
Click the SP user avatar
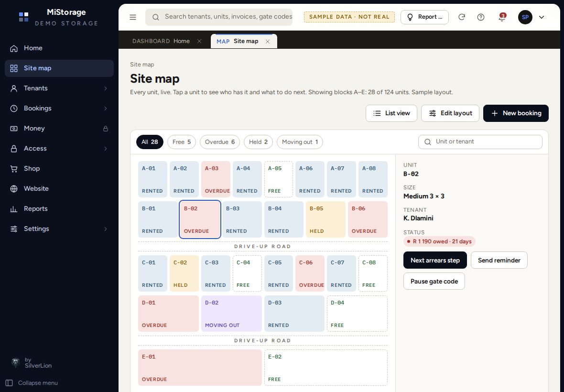tap(525, 17)
